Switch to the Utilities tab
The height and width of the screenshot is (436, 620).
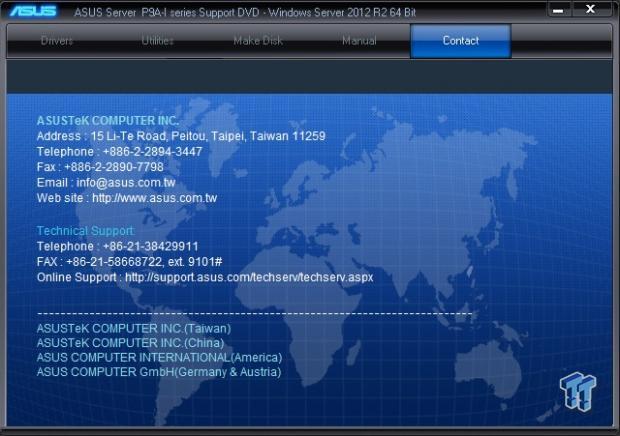tap(157, 41)
